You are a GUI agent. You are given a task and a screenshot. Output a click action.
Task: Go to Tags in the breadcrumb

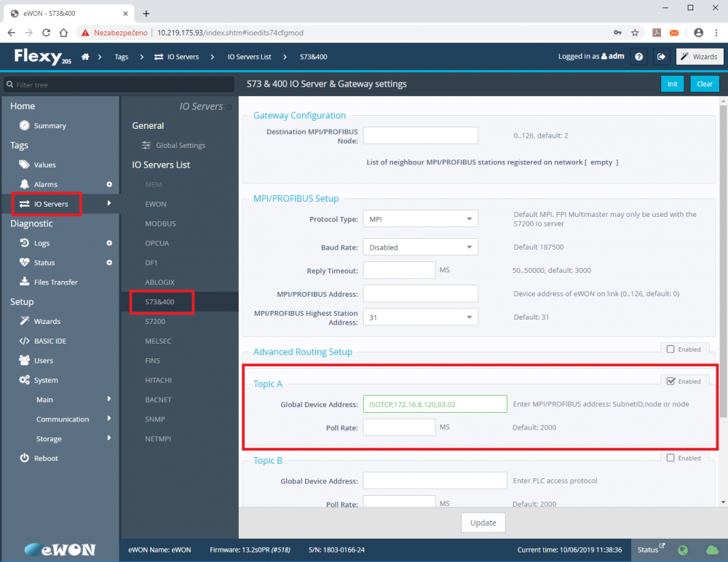click(121, 57)
